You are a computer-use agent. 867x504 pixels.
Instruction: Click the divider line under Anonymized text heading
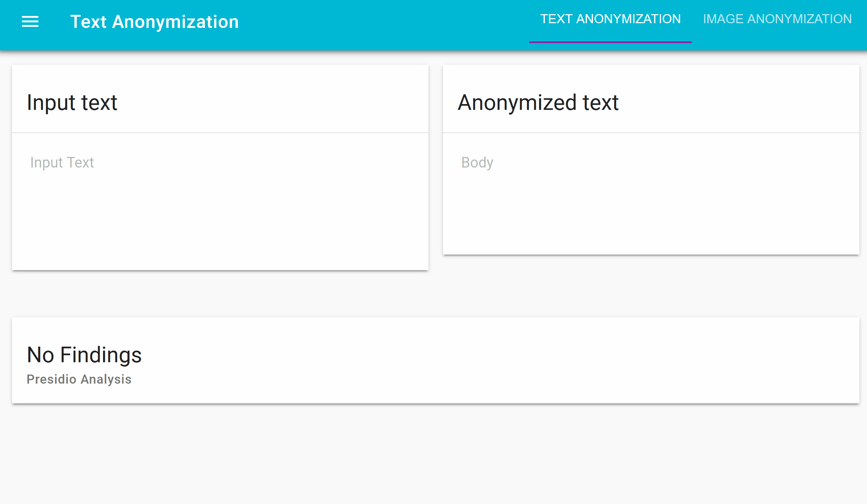[x=651, y=133]
